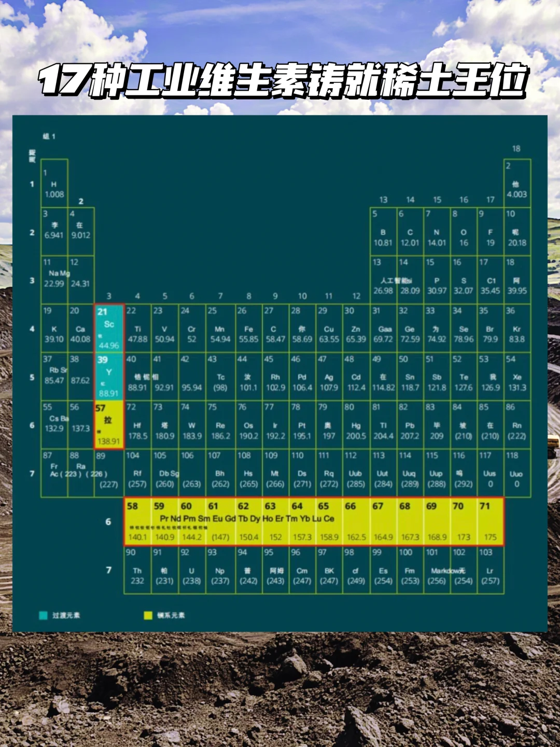Click lanthanide cell 58 with mass 140.1

(x=137, y=521)
